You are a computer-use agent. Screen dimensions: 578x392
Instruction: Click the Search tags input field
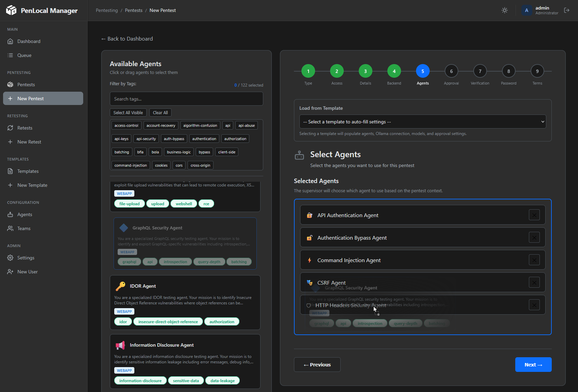[186, 99]
